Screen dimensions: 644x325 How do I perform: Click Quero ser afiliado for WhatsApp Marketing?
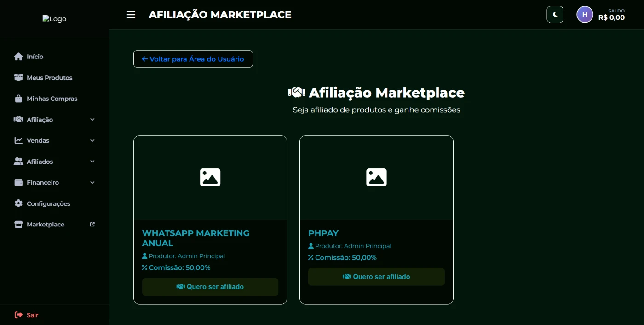pos(210,287)
